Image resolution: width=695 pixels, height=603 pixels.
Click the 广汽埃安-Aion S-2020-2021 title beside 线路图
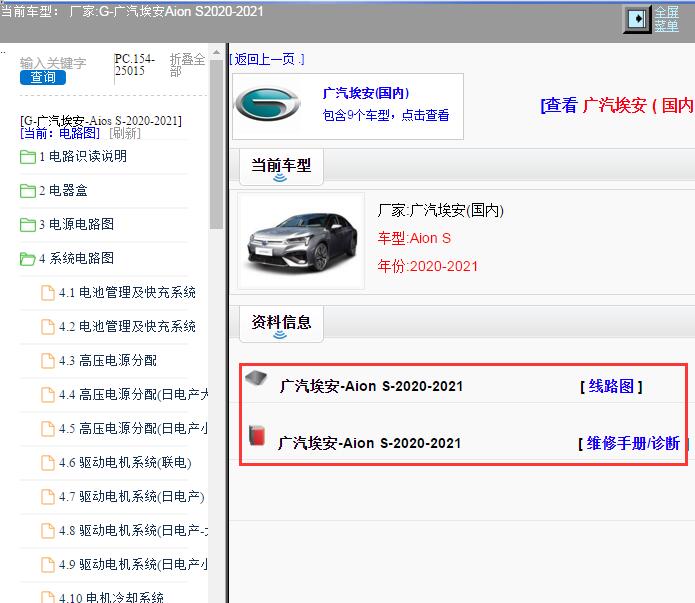click(x=371, y=387)
